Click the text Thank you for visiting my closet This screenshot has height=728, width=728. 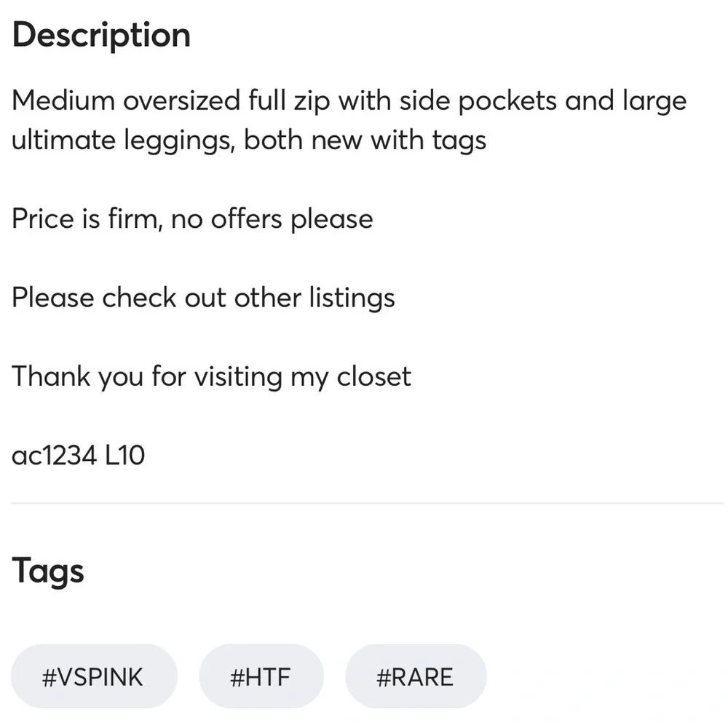211,376
